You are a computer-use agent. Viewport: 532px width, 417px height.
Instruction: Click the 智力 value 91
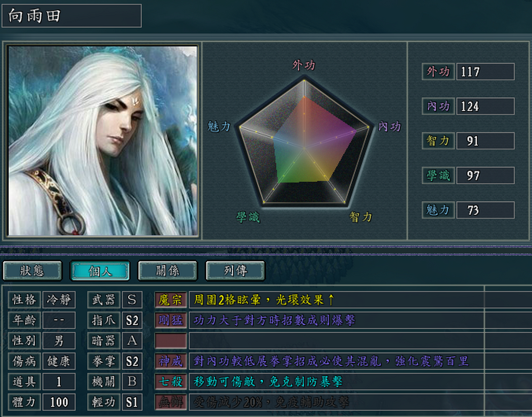[x=485, y=141]
